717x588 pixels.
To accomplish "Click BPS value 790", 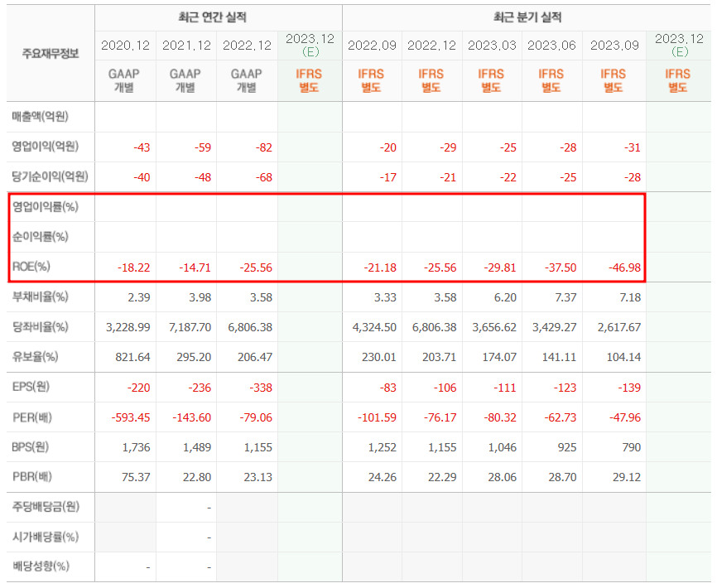I will click(x=632, y=448).
